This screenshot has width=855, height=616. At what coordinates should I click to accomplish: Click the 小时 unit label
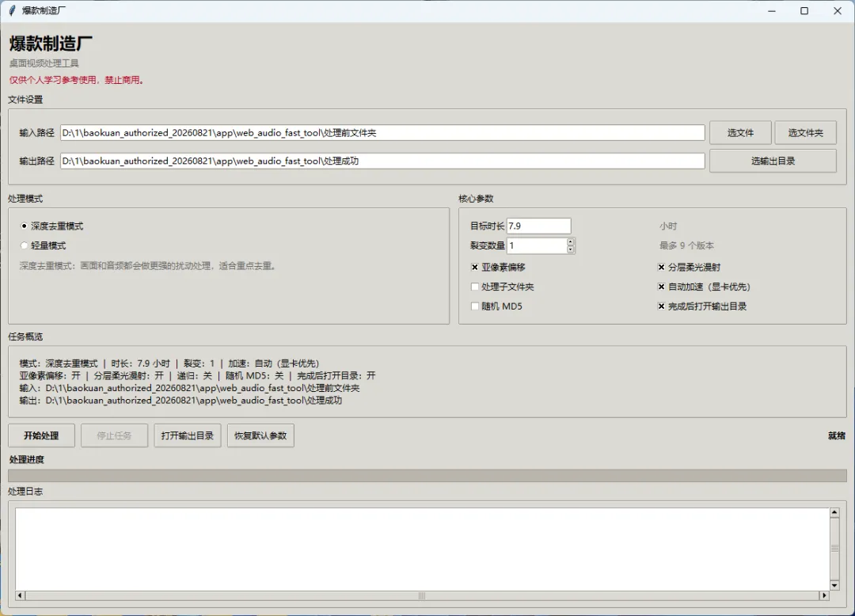[668, 226]
